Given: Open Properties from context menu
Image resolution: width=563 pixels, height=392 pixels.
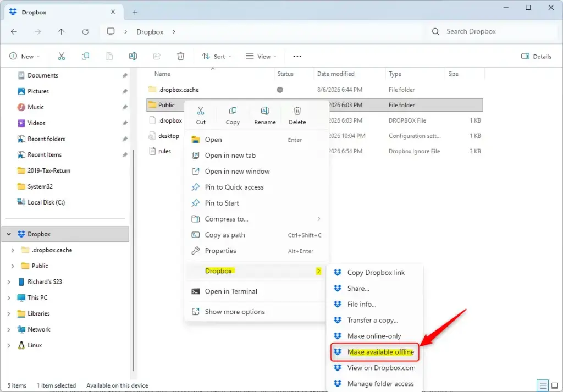Looking at the screenshot, I should click(x=256, y=251).
